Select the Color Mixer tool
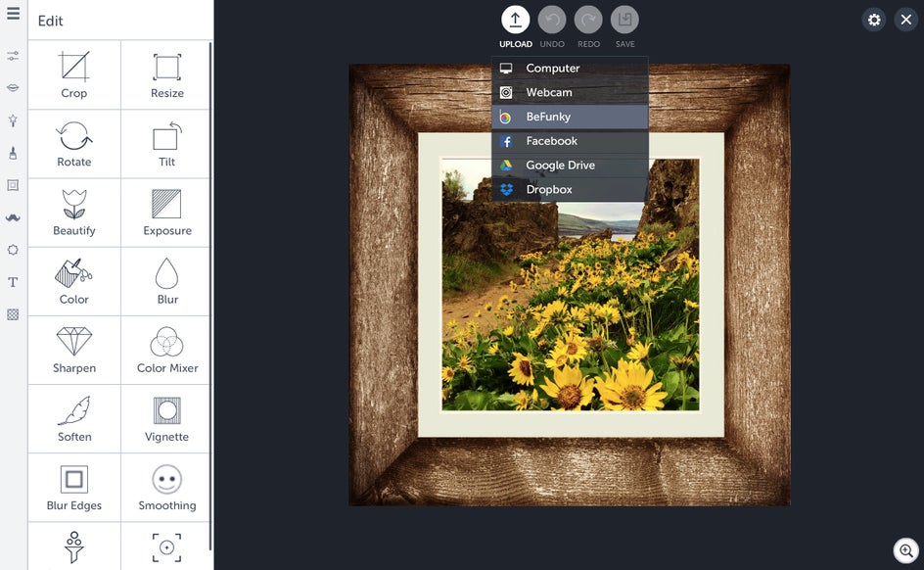 166,351
